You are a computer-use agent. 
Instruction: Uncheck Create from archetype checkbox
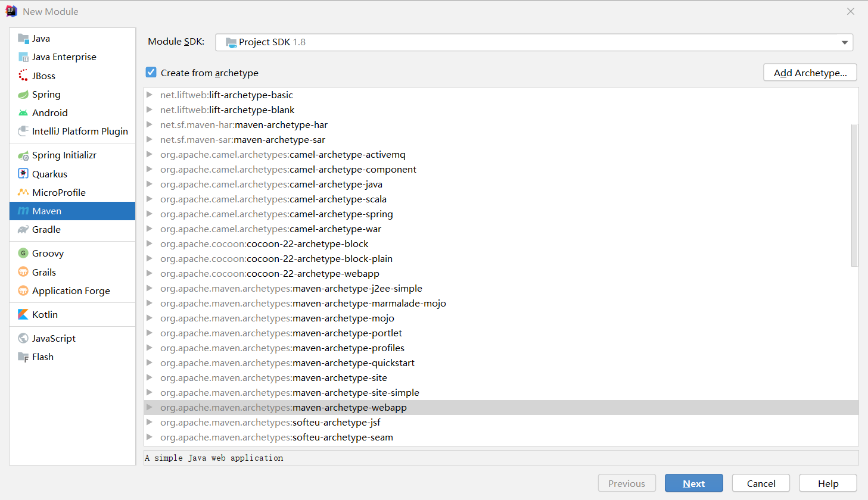coord(151,72)
